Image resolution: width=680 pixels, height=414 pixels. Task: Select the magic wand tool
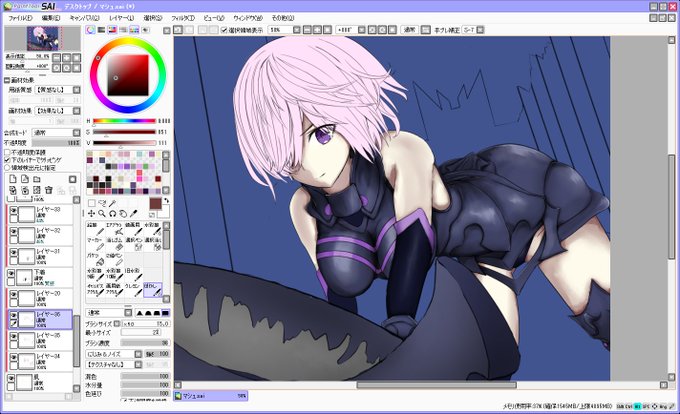point(112,203)
